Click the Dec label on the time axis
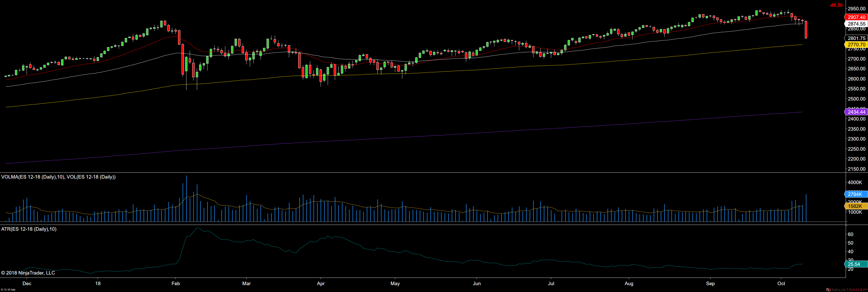This screenshot has width=868, height=292. [27, 284]
